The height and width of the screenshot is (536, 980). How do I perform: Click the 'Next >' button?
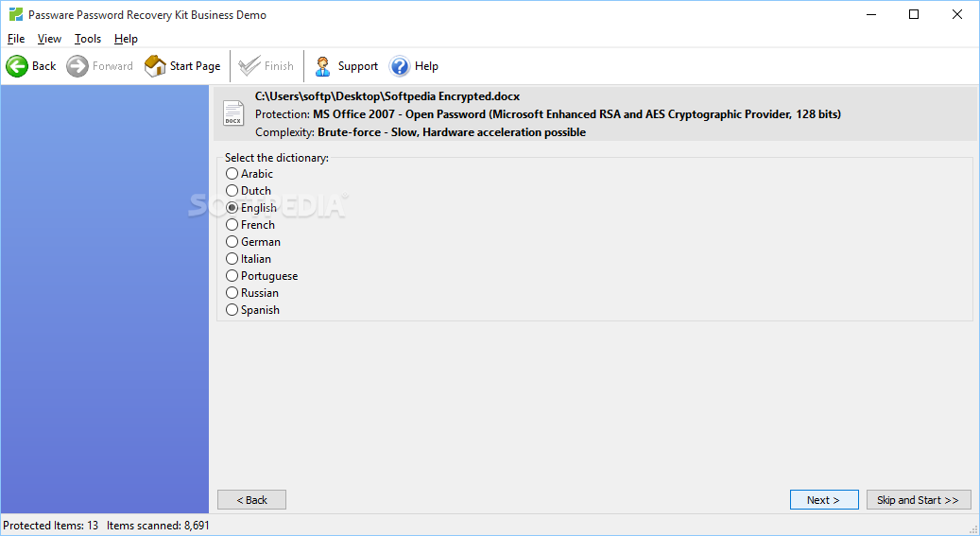824,500
